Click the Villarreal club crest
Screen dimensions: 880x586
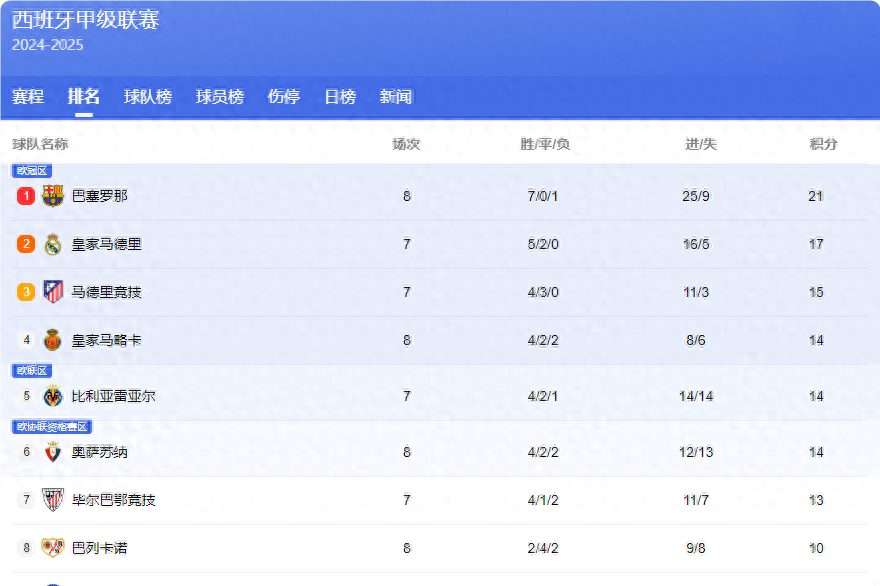coord(53,396)
